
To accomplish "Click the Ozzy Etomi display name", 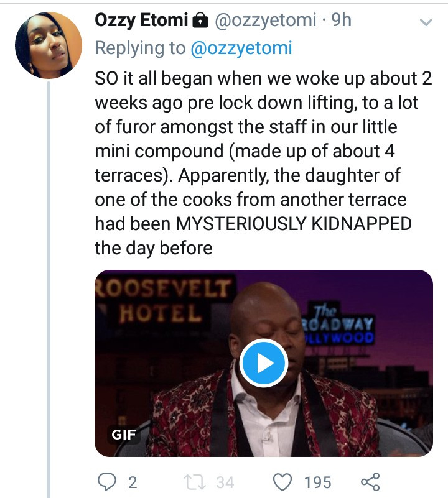I will tap(141, 21).
